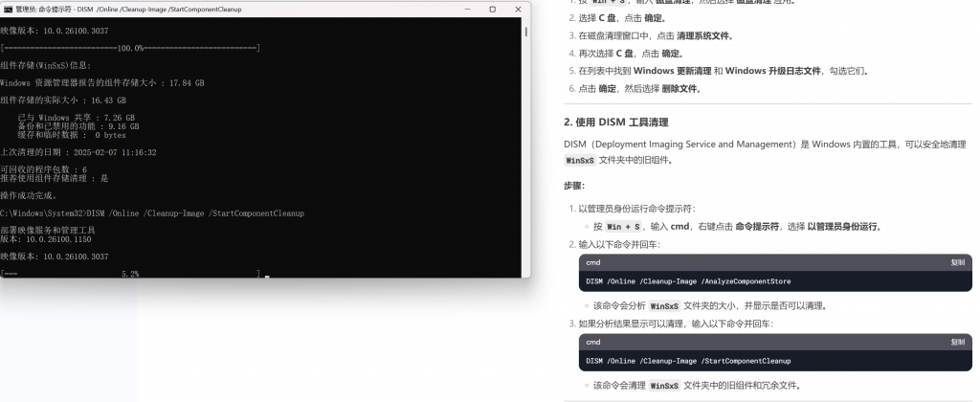Copy the StartComponentCleanup code block
Image resolution: width=980 pixels, height=402 pixels.
[x=957, y=342]
